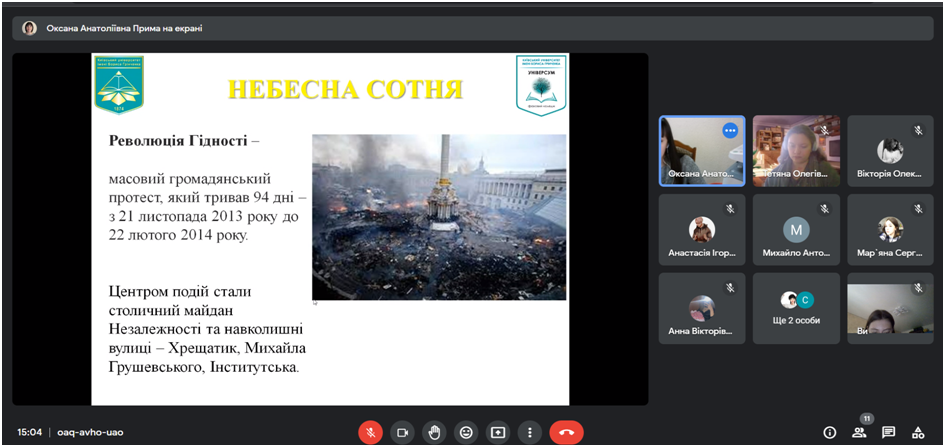Click the НЕБЕСНА СОТНЯ slide title
This screenshot has width=945, height=447.
(x=346, y=89)
